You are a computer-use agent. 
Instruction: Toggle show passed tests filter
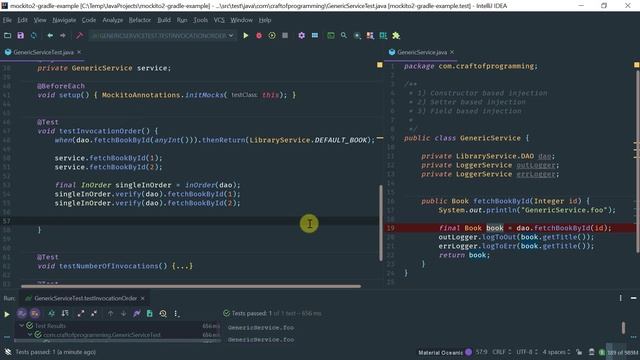(22, 313)
